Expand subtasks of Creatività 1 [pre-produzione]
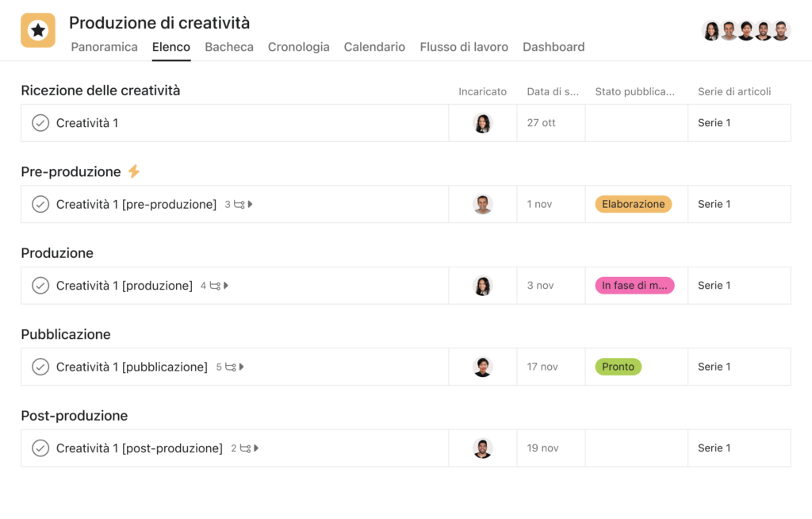The image size is (812, 519). pos(251,205)
